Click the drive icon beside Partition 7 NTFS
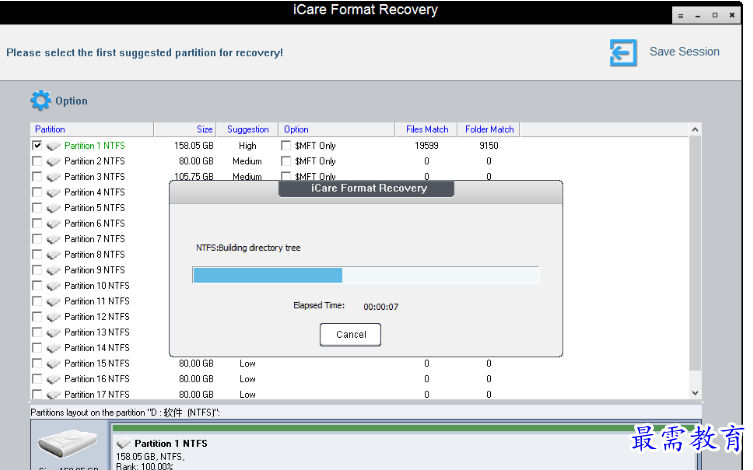The width and height of the screenshot is (753, 470). click(53, 239)
